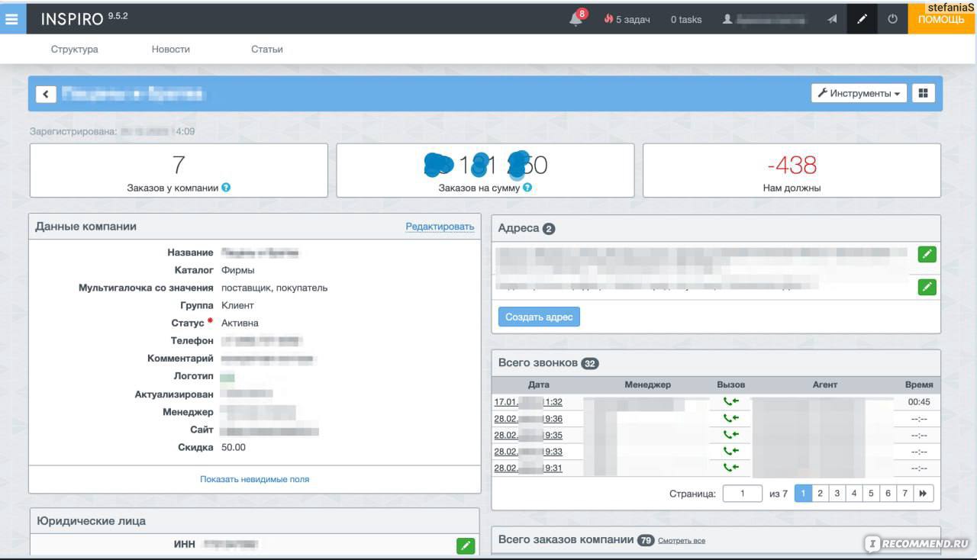Show help for 'Заказов на сумму'
This screenshot has height=560, width=977.
[x=527, y=187]
